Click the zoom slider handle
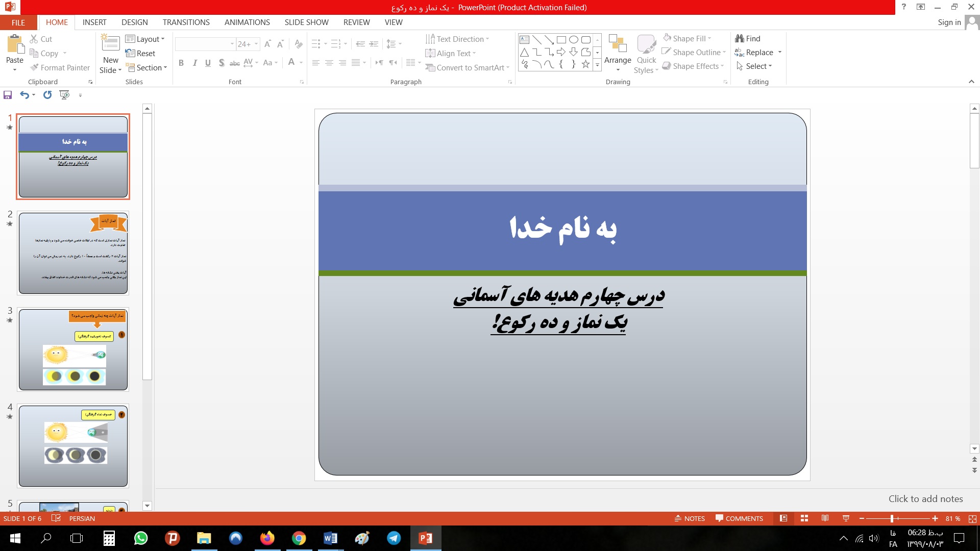The width and height of the screenshot is (980, 551). (x=892, y=518)
